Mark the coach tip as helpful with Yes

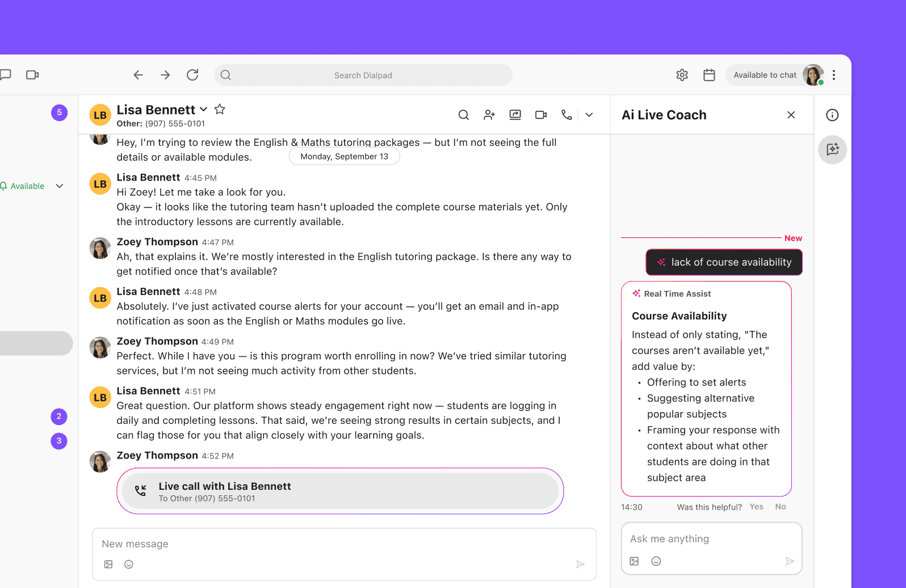pyautogui.click(x=756, y=507)
